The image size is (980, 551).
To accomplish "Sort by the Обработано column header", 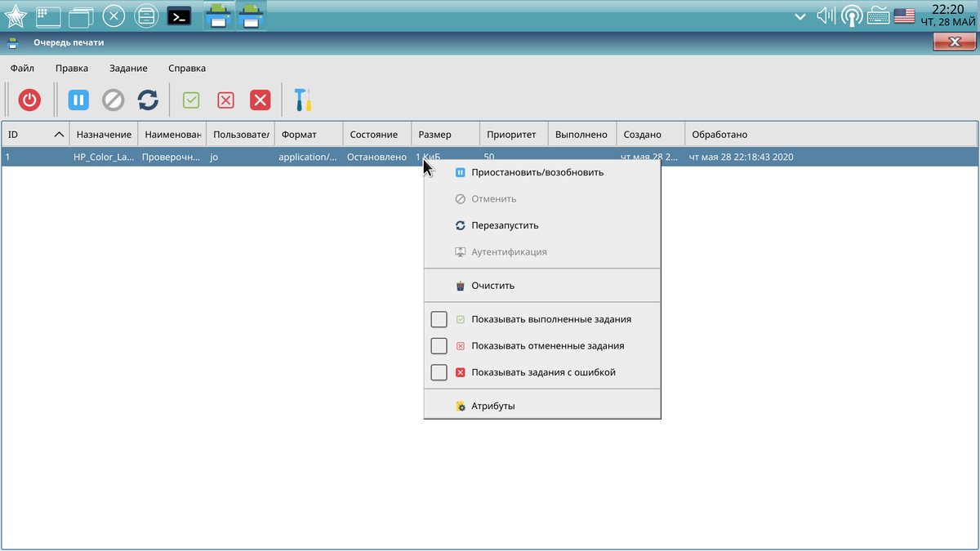I will (831, 134).
